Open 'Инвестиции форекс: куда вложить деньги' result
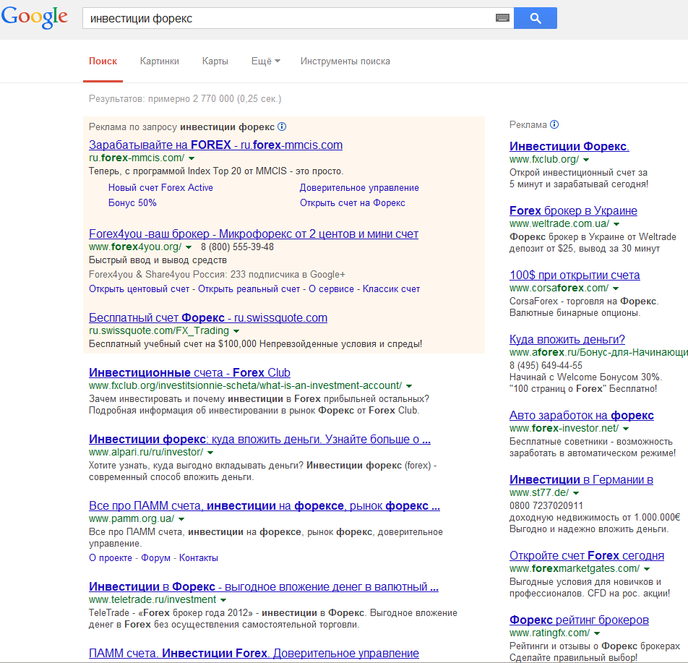Image resolution: width=688 pixels, height=663 pixels. (x=260, y=439)
